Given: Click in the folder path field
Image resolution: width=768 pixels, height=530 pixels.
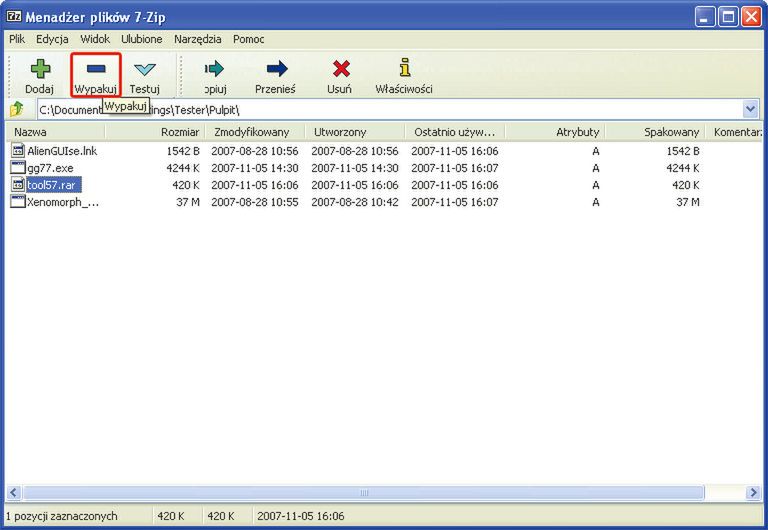Looking at the screenshot, I should click(x=390, y=109).
